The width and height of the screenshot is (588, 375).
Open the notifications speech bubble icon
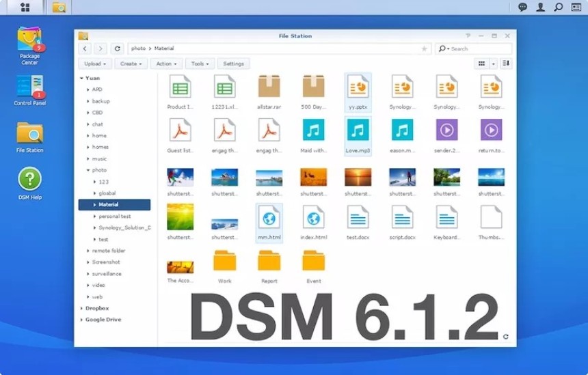pos(523,8)
